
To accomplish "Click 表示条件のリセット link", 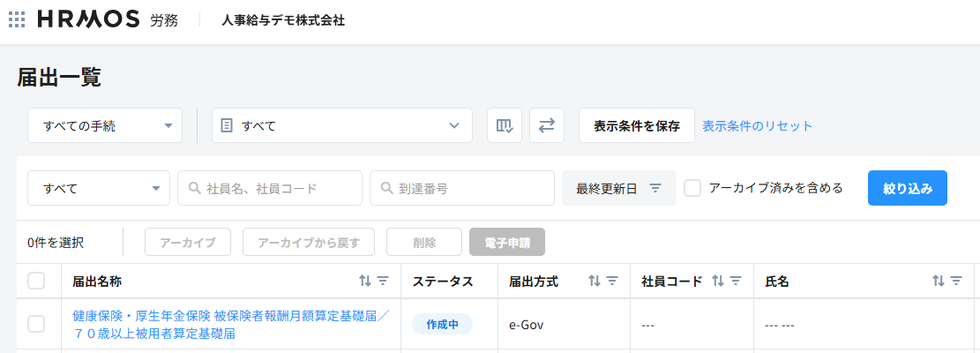I will pos(758,125).
